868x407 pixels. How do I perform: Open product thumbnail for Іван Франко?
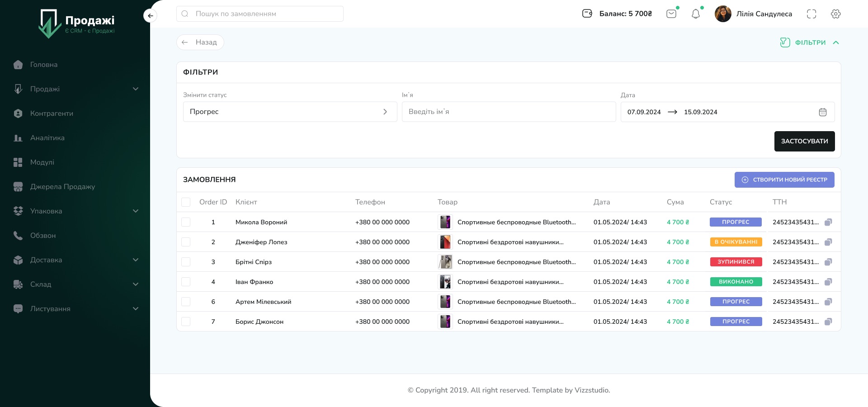tap(445, 282)
